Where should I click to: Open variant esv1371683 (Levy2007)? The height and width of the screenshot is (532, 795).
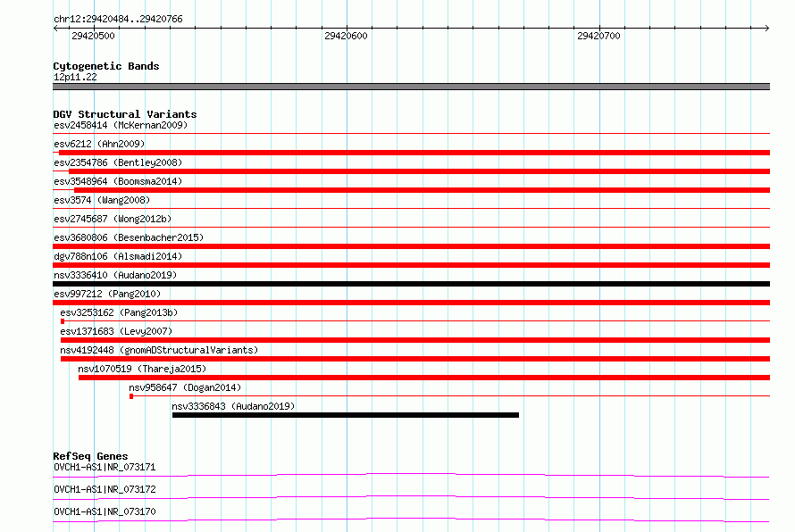(116, 331)
